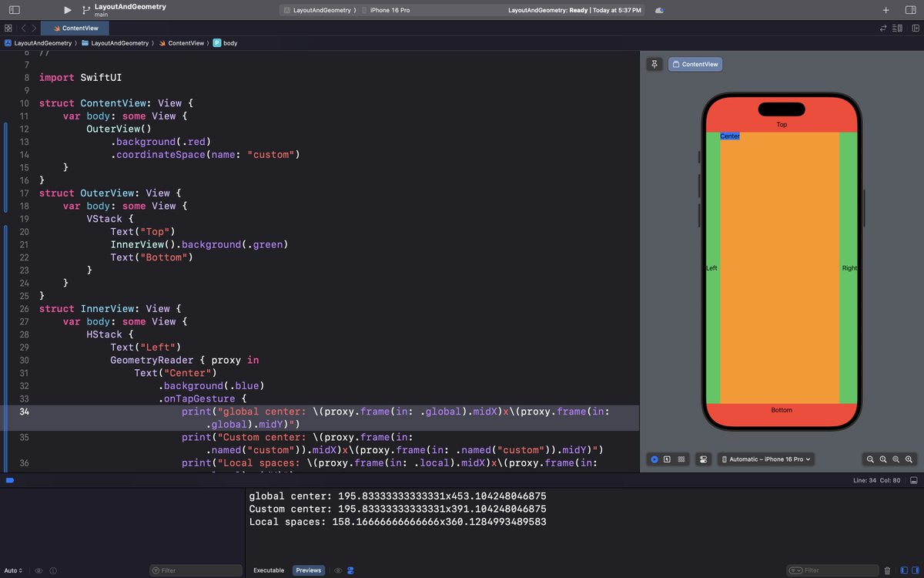Toggle the inspector sidebar

click(909, 10)
